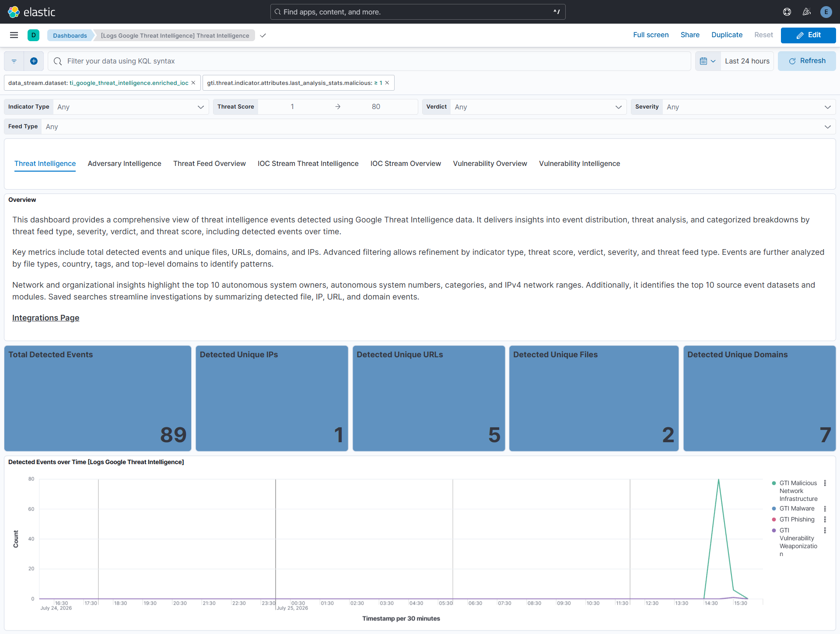Open the main navigation hamburger menu

click(x=14, y=35)
